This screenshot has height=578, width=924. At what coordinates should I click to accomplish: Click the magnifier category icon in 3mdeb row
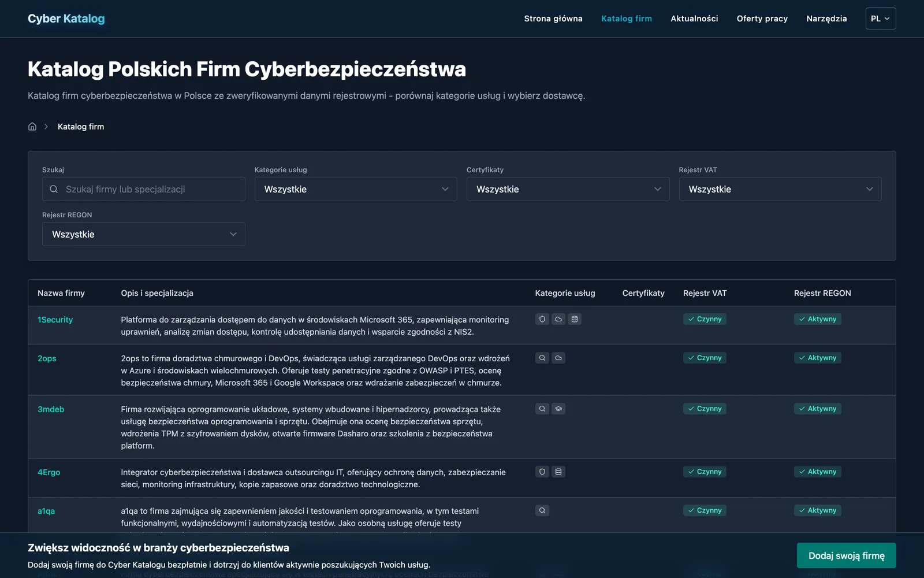(542, 409)
